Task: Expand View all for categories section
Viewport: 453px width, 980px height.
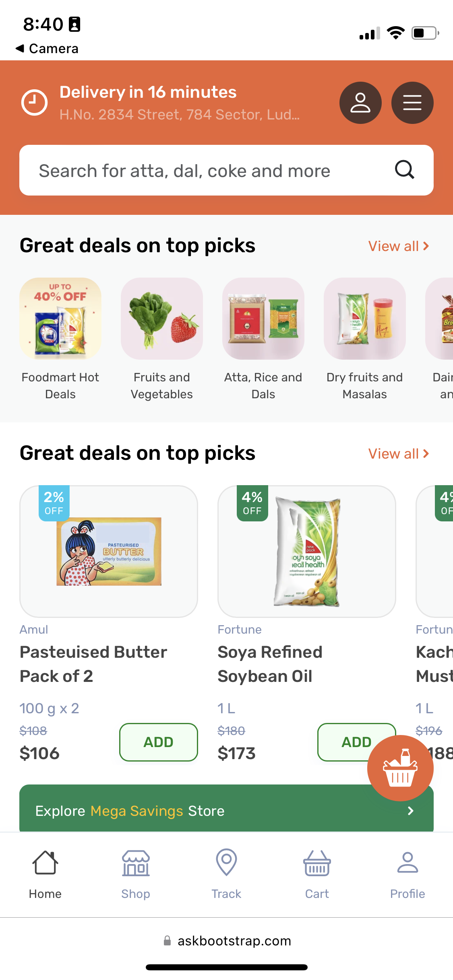Action: point(399,246)
